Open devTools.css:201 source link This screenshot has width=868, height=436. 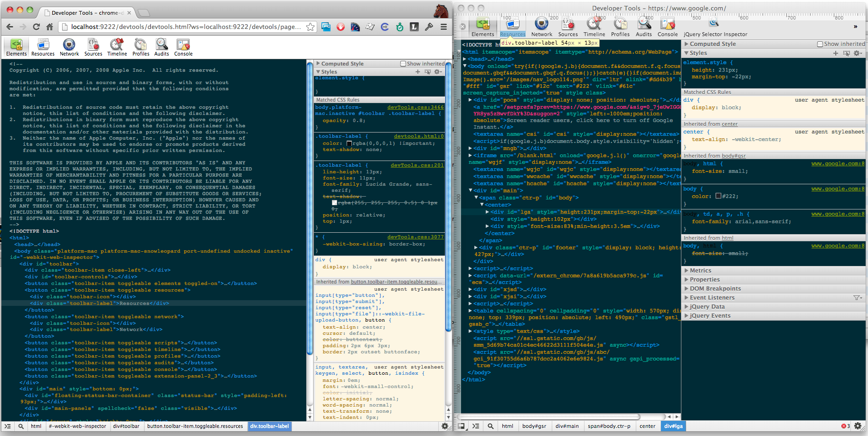(x=417, y=165)
